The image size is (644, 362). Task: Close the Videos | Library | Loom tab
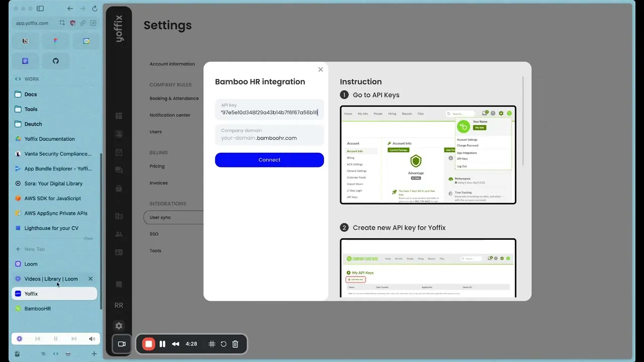pyautogui.click(x=91, y=279)
